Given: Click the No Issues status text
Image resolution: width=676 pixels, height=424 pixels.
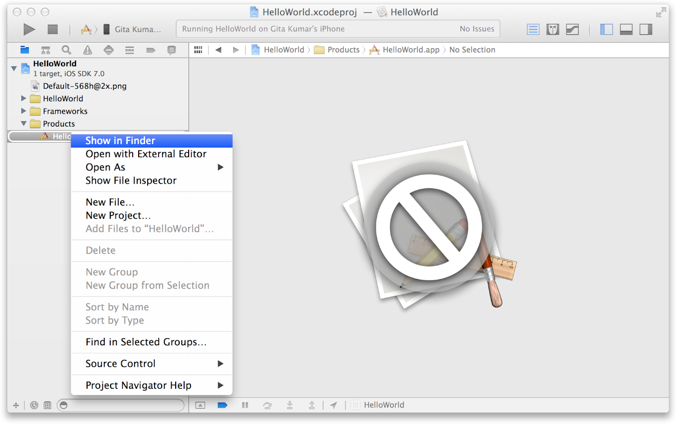Looking at the screenshot, I should click(x=476, y=29).
